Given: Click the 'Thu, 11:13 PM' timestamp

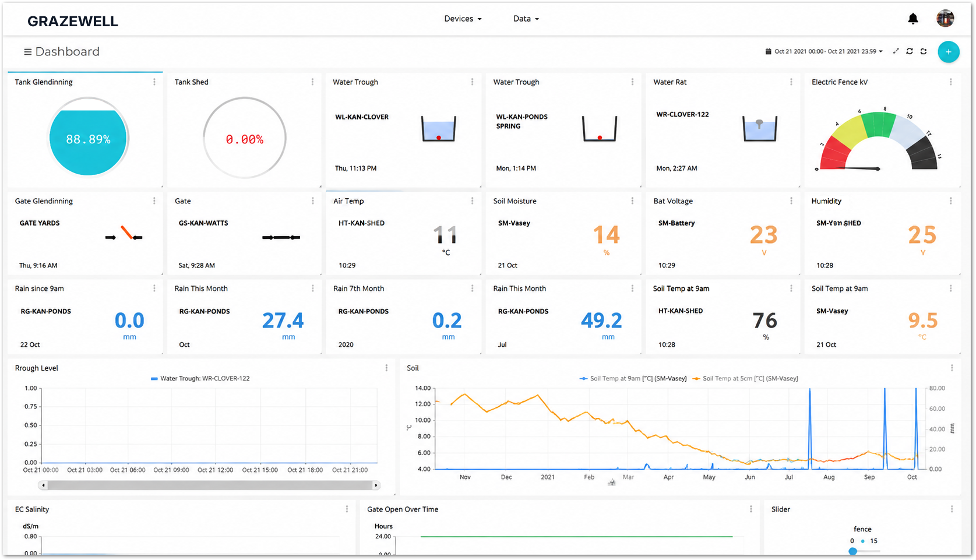Looking at the screenshot, I should [x=355, y=168].
